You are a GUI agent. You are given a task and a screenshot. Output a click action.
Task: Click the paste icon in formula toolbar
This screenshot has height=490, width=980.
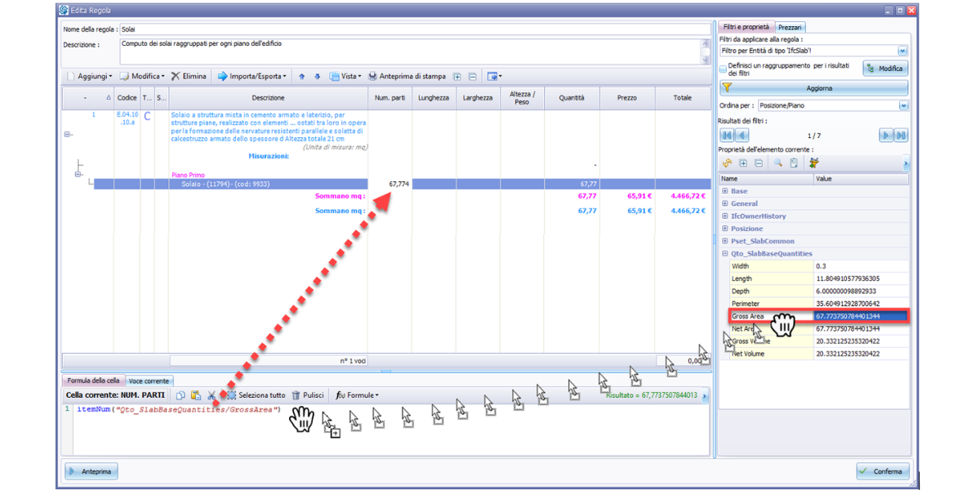(196, 395)
